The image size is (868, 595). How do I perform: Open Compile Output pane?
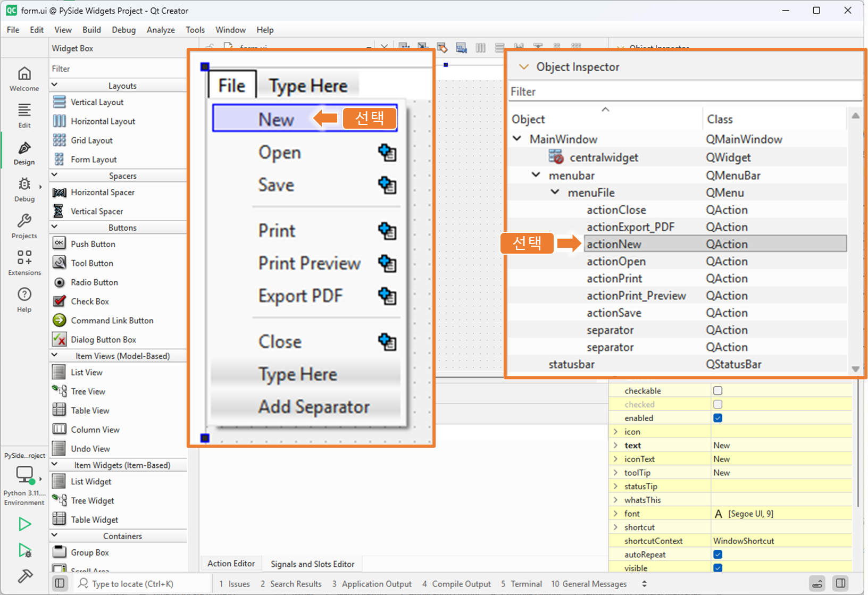[x=456, y=584]
